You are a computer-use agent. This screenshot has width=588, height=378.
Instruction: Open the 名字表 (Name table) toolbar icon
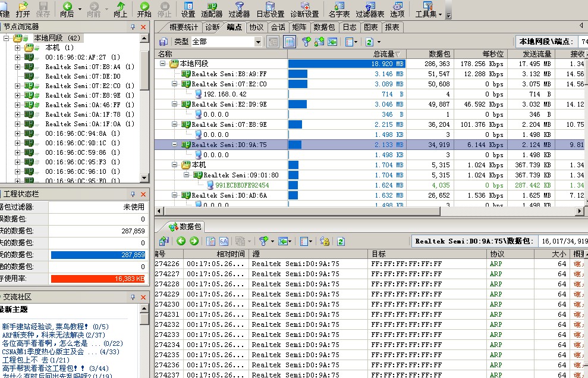click(x=339, y=9)
